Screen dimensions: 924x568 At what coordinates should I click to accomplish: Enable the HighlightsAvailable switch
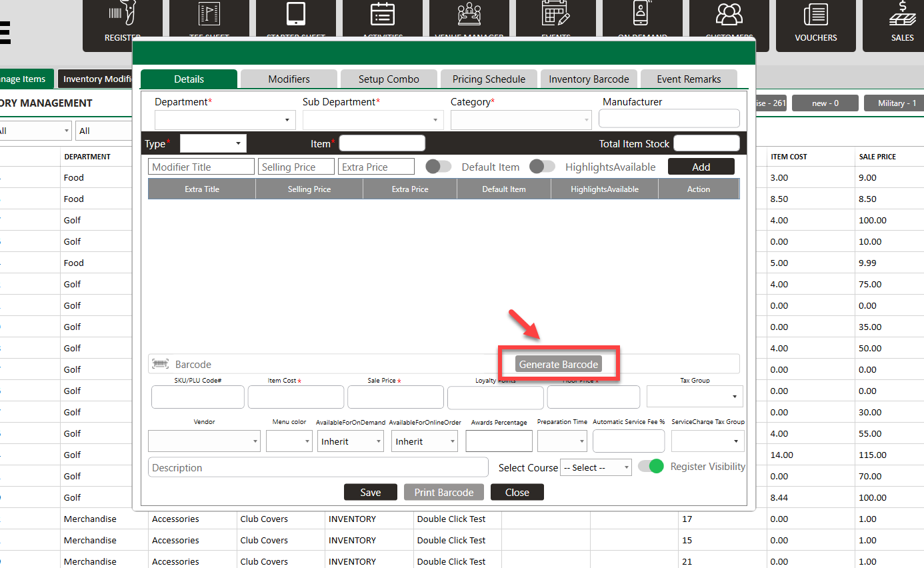(x=542, y=167)
